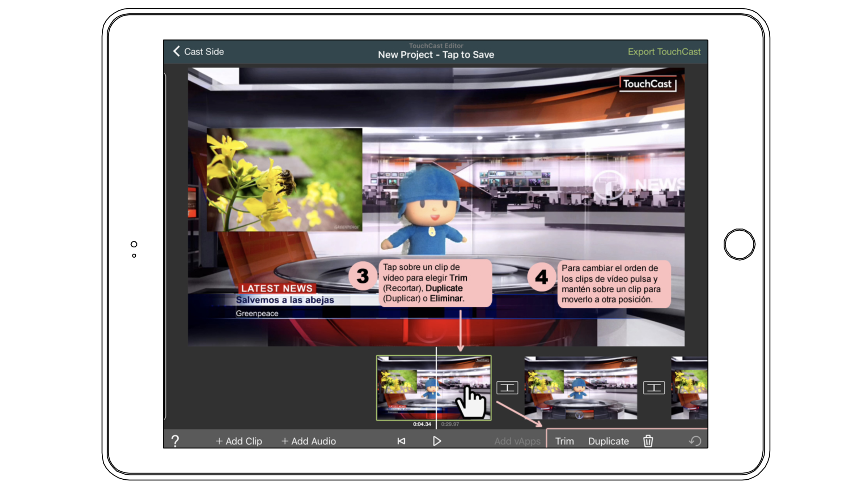Tap the Add Audio button

point(309,441)
